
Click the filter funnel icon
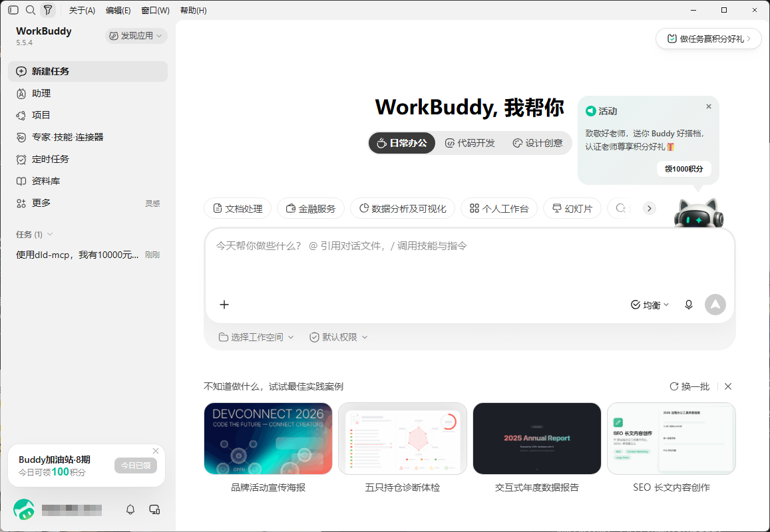(x=48, y=10)
